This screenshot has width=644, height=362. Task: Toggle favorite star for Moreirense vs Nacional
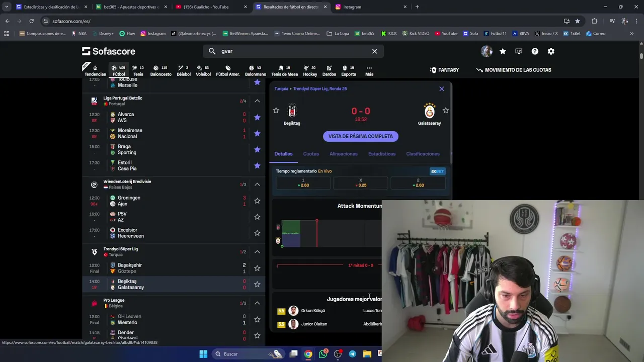tap(257, 133)
